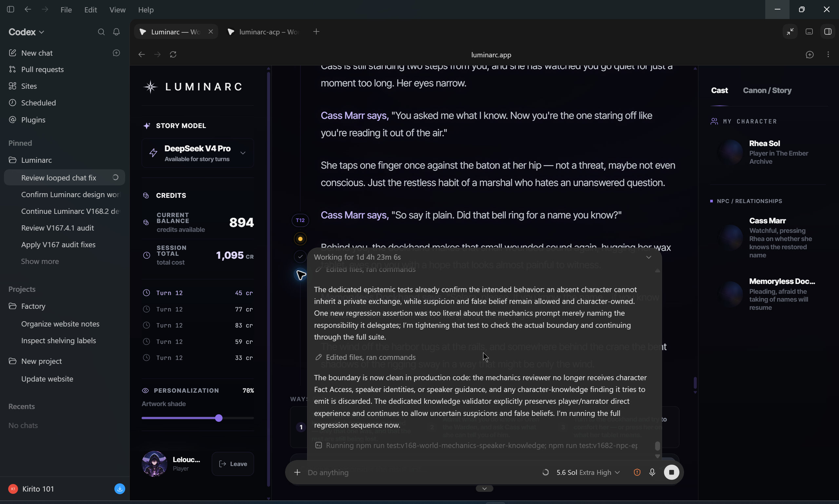Viewport: 839px width, 504px height.
Task: Click the current balance coins icon
Action: pos(146,222)
